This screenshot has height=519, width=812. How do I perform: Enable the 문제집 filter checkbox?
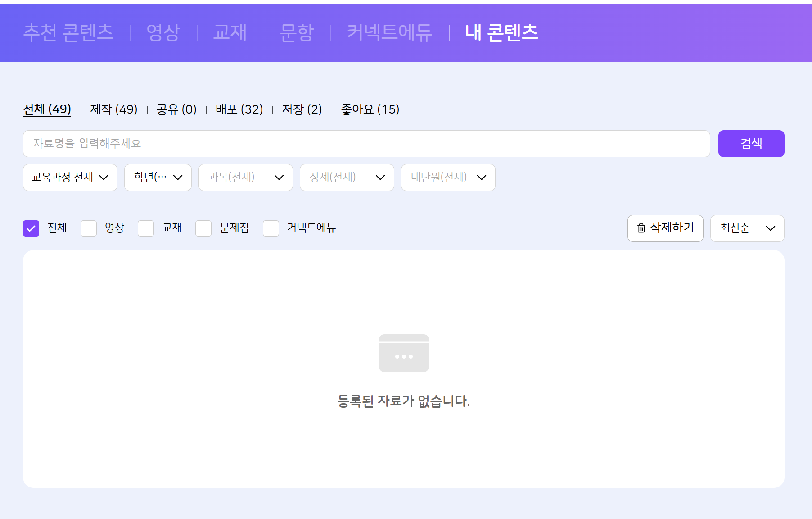203,228
